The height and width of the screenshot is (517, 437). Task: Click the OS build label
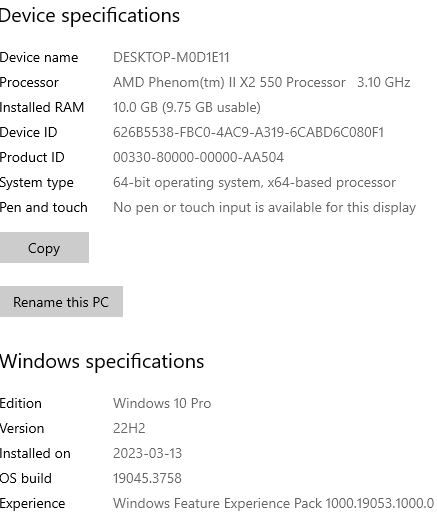(x=26, y=478)
